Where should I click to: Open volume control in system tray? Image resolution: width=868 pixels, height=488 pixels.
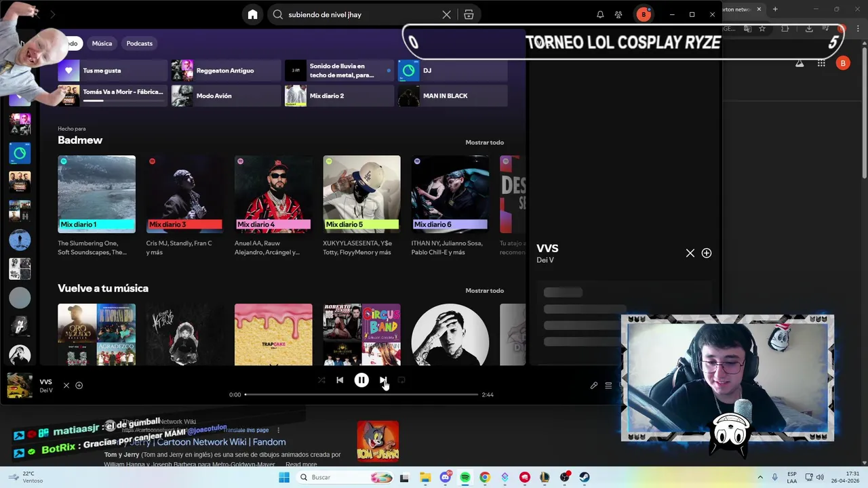click(820, 477)
